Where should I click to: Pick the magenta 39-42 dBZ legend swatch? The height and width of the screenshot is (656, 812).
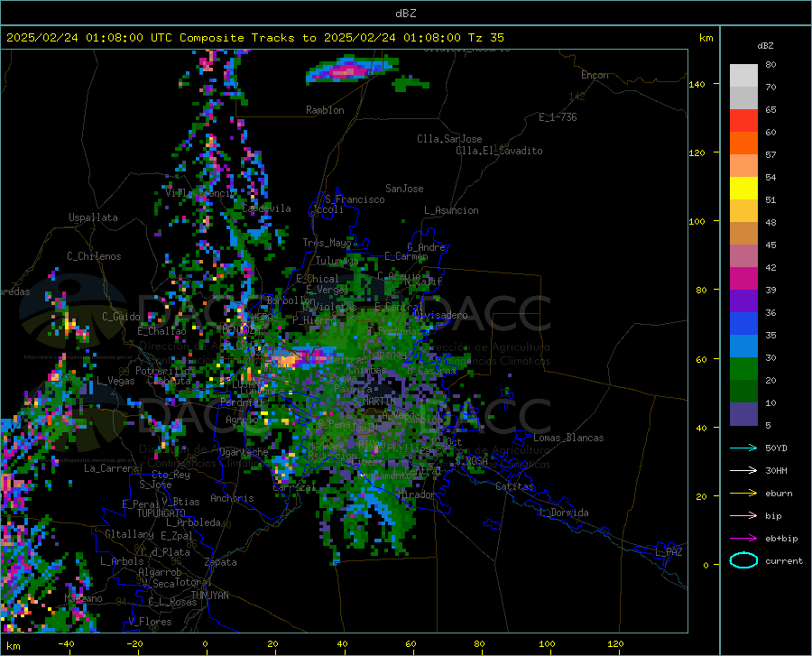743,279
